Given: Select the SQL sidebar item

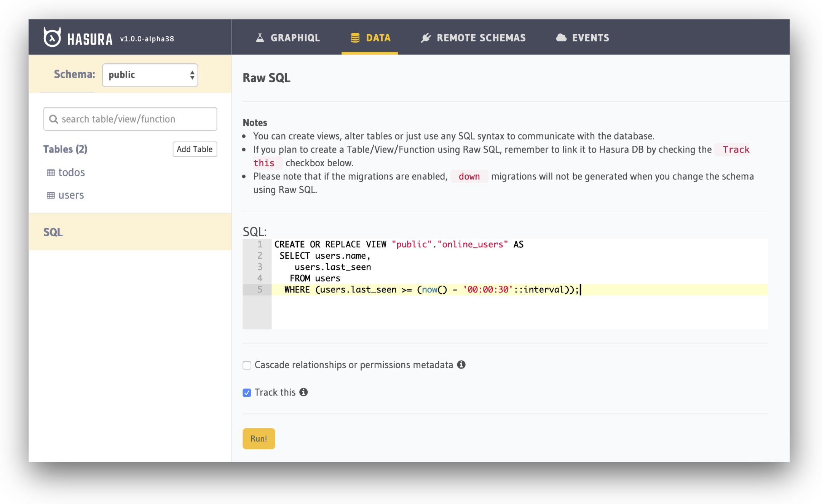Looking at the screenshot, I should (x=53, y=232).
